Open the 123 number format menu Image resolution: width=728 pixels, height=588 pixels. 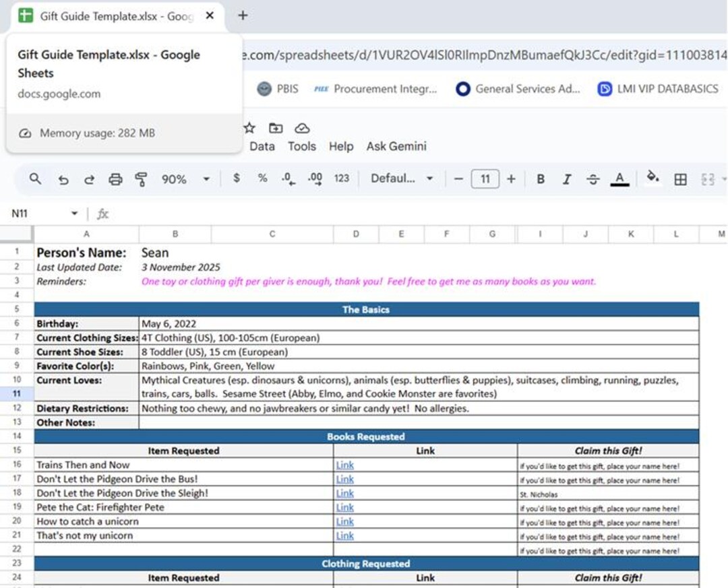(x=342, y=178)
